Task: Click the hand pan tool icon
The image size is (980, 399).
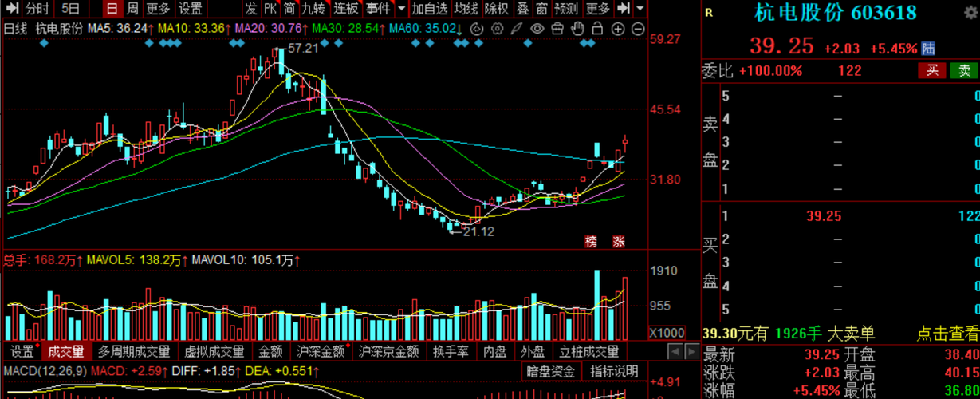Action: pos(578,29)
